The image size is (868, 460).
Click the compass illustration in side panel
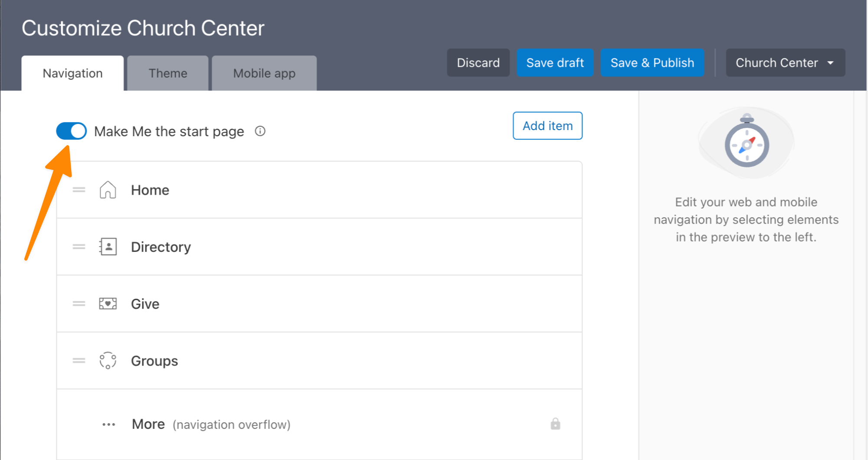[746, 143]
